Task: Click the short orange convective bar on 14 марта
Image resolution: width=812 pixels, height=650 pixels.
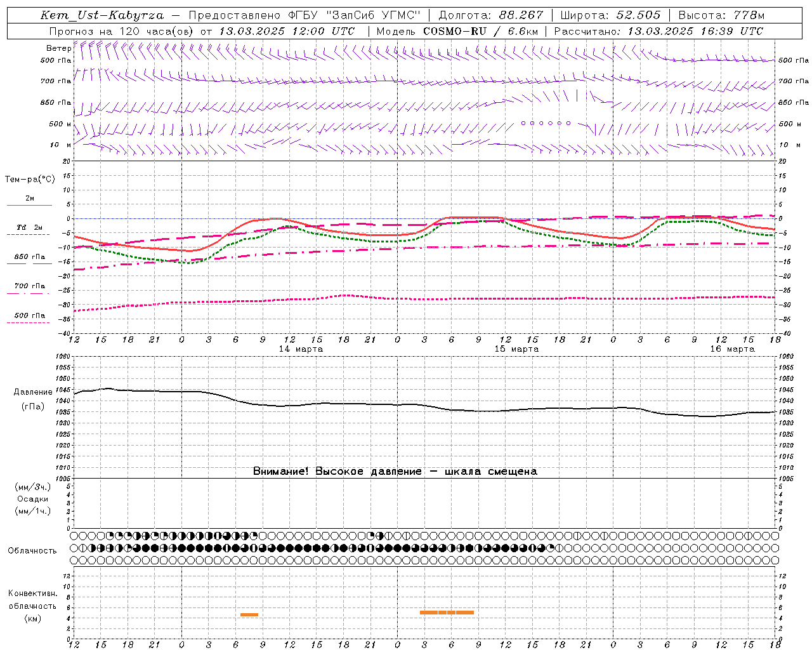Action: (x=249, y=614)
